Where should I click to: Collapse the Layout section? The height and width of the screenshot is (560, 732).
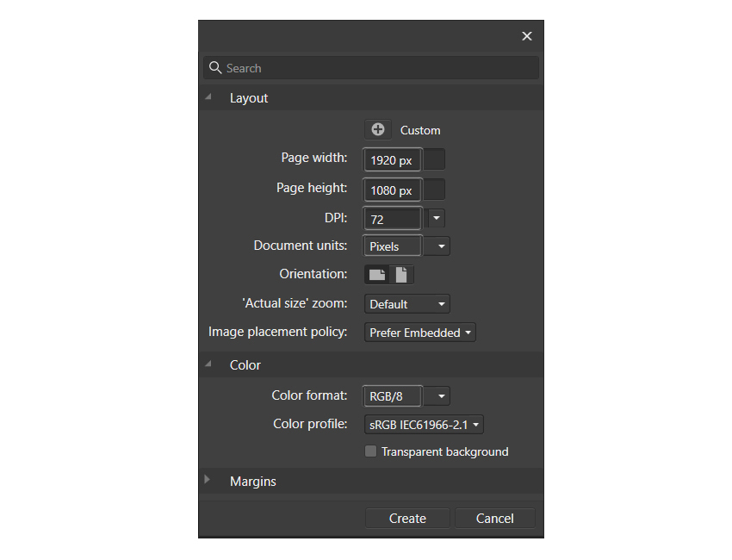click(x=207, y=97)
